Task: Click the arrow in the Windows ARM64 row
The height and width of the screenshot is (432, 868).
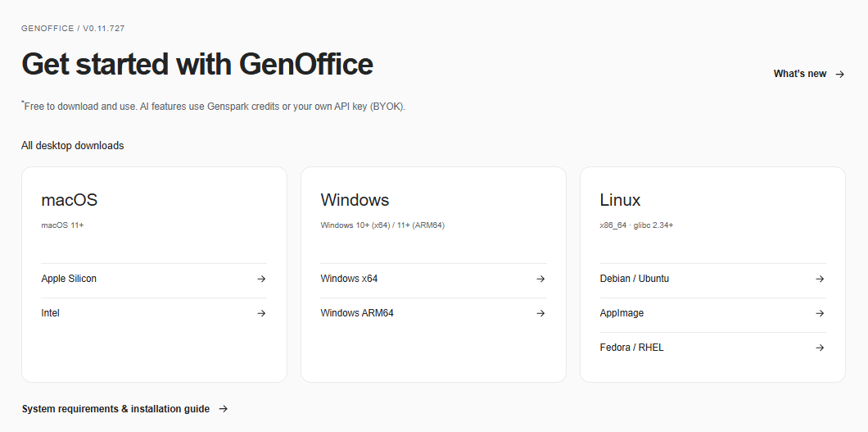Action: pyautogui.click(x=540, y=313)
